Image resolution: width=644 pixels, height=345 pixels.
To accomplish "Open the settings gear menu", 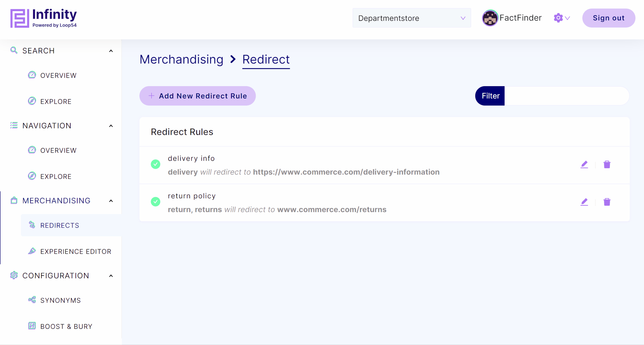I will [561, 18].
